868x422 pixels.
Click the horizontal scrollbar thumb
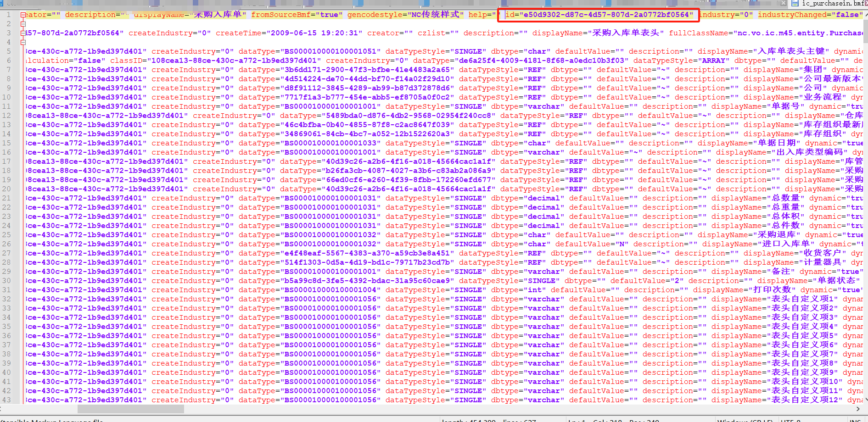coord(131,409)
